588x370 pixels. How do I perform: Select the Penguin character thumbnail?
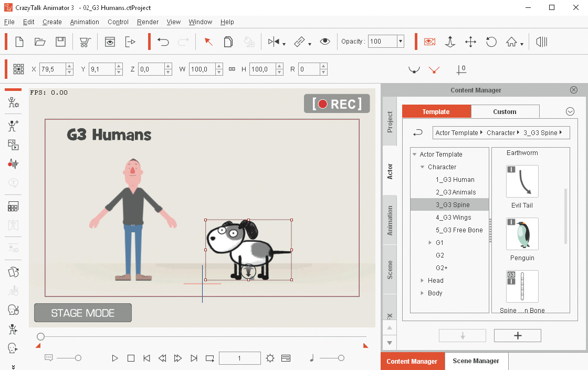[x=522, y=234]
